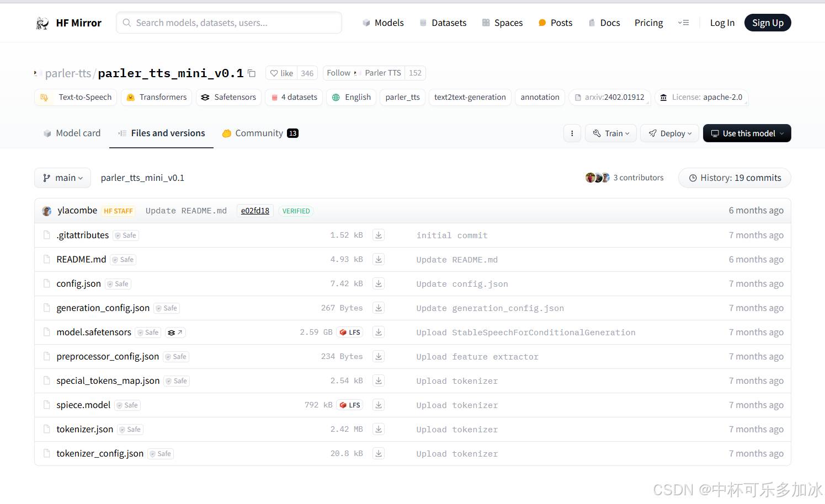Download preprocessor_config.json via its download icon
This screenshot has height=504, width=825.
pos(379,356)
